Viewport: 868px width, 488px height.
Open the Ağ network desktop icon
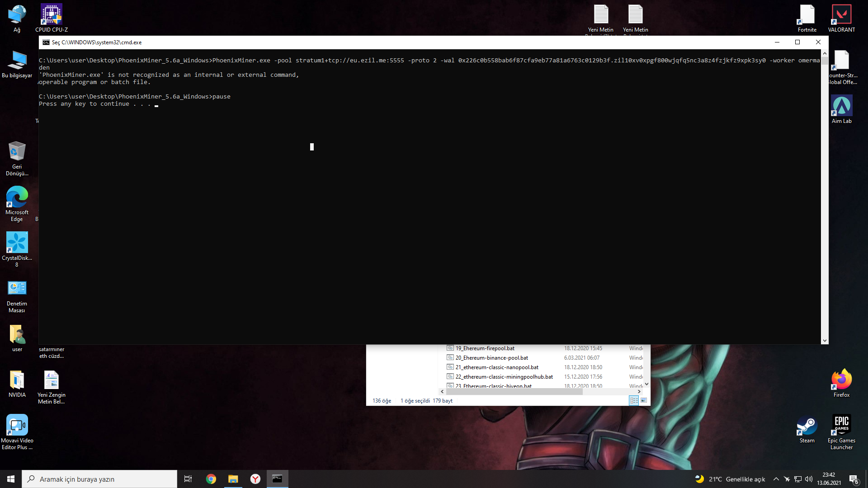[x=17, y=19]
